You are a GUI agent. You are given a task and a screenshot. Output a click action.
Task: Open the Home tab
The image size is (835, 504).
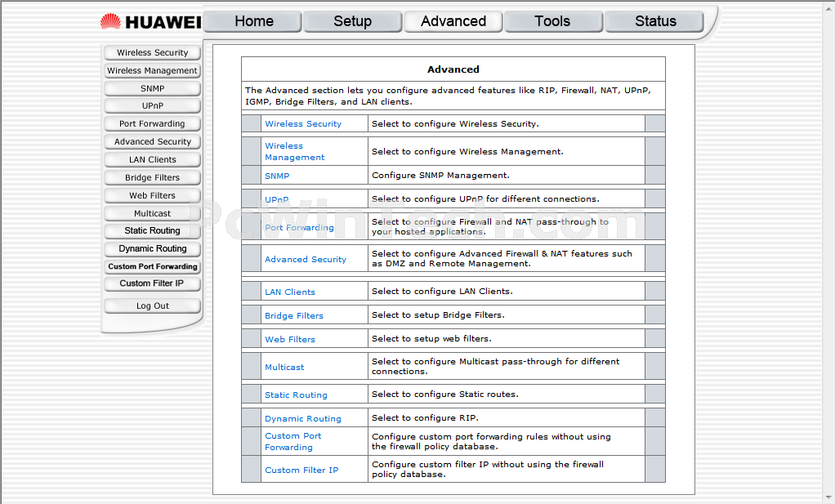point(253,21)
